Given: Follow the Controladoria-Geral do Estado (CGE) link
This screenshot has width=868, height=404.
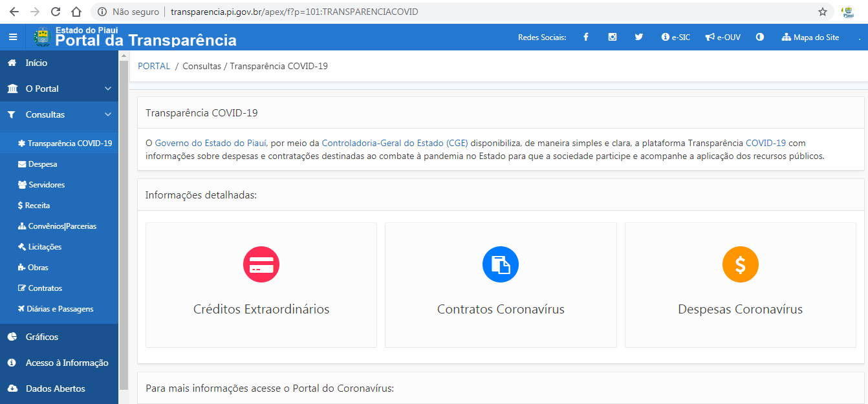Looking at the screenshot, I should point(395,143).
